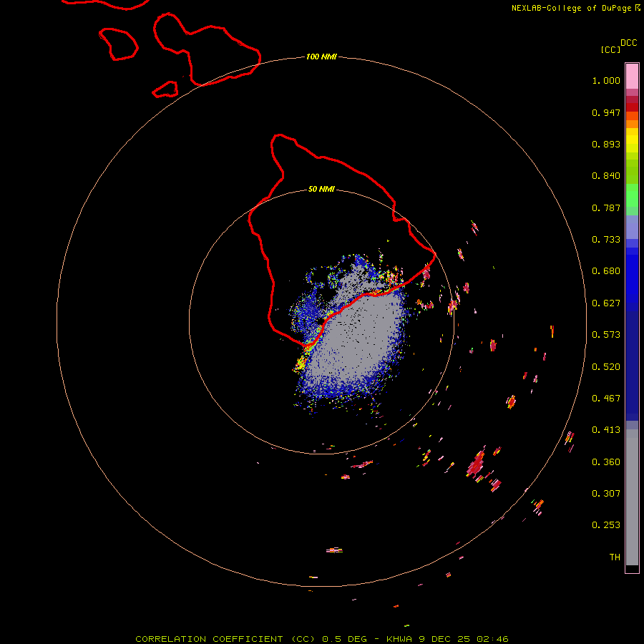Click the 0.733 scale value
The height and width of the screenshot is (644, 644).
click(606, 240)
